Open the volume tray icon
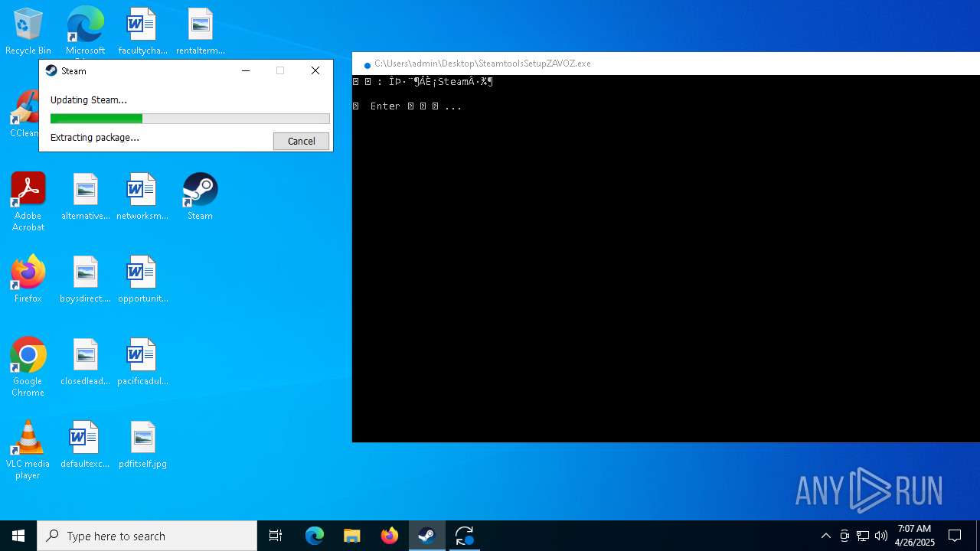The height and width of the screenshot is (551, 980). pyautogui.click(x=881, y=536)
